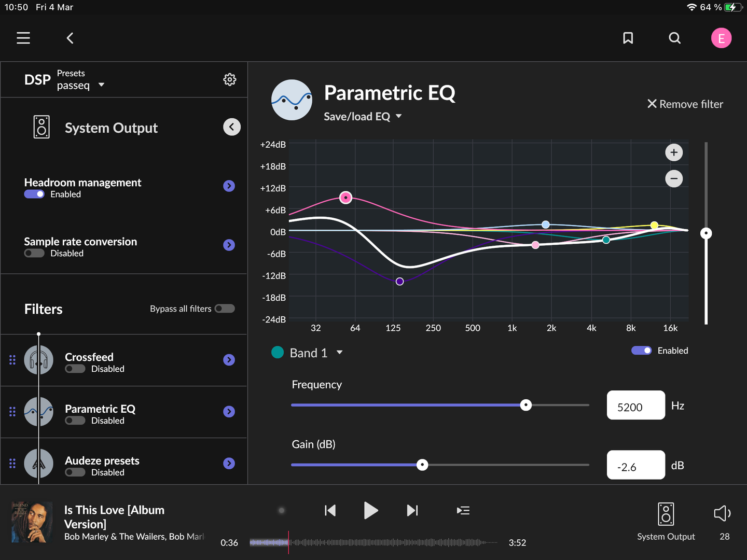Image resolution: width=747 pixels, height=560 pixels.
Task: Select the Crossfeed filter row label
Action: click(x=89, y=357)
